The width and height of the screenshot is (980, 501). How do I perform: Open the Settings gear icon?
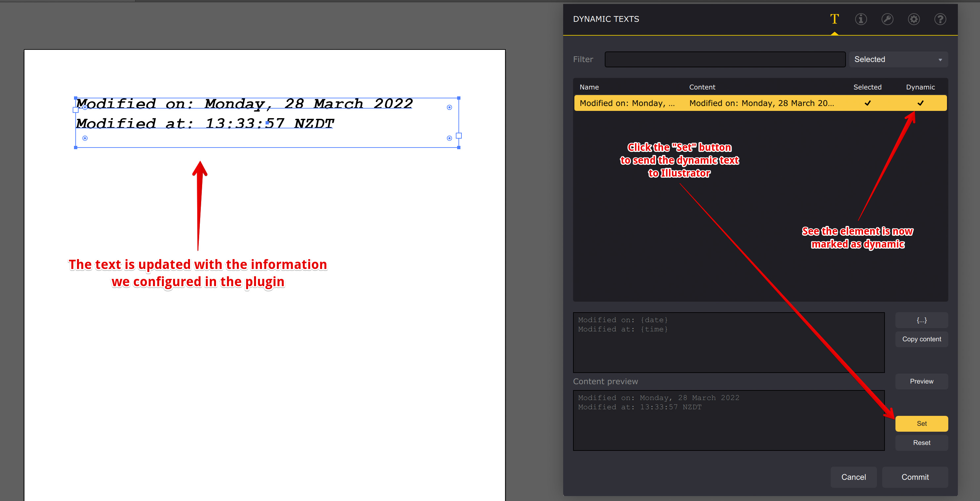coord(914,19)
